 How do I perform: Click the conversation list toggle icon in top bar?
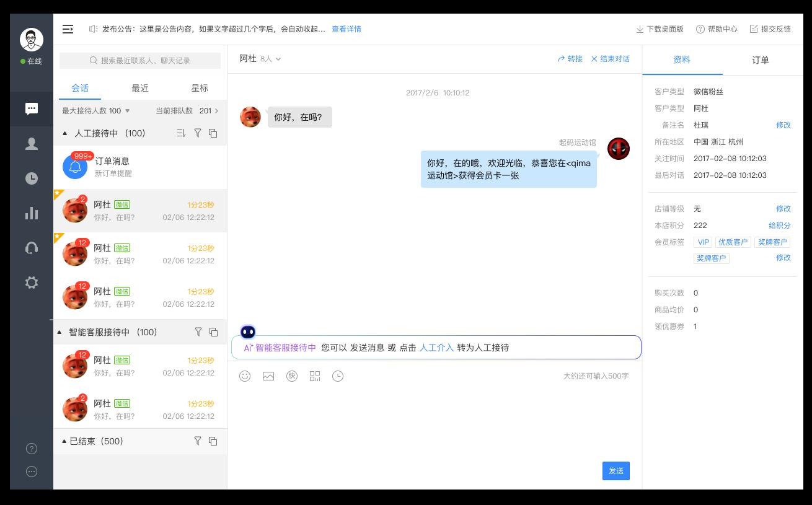pyautogui.click(x=68, y=29)
